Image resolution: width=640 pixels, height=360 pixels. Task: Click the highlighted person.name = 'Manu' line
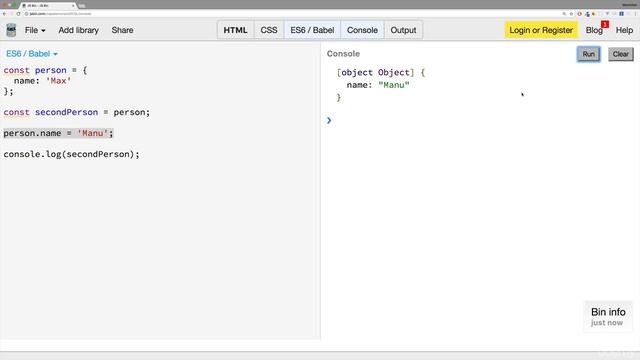tap(58, 133)
